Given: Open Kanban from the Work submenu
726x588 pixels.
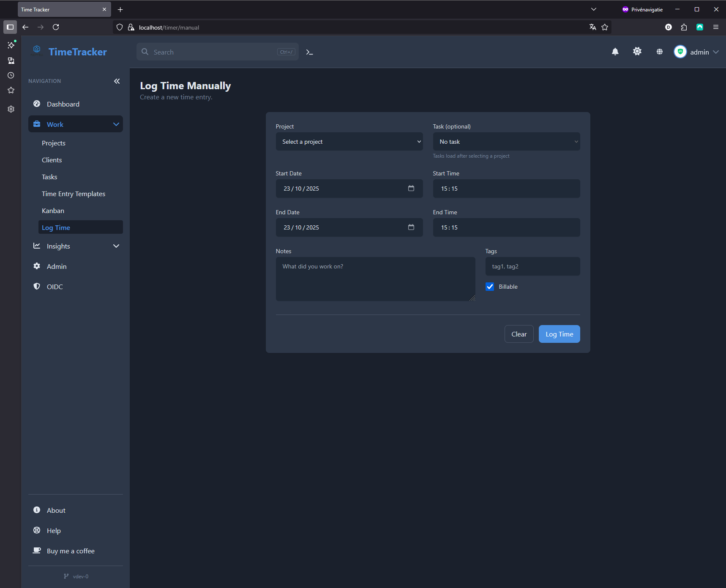Looking at the screenshot, I should pos(53,211).
